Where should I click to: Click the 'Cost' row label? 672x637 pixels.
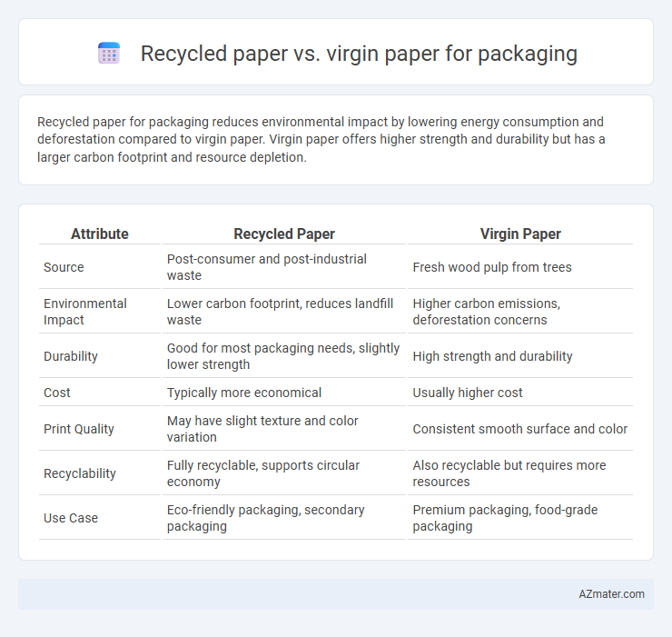click(x=57, y=393)
